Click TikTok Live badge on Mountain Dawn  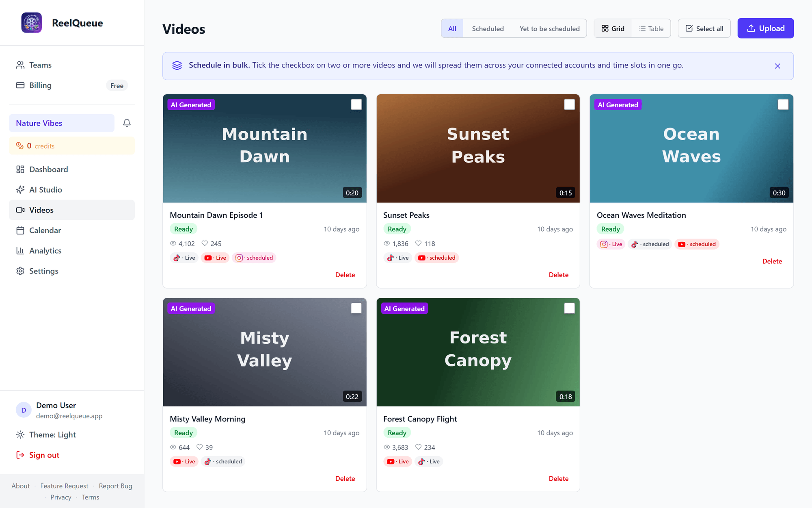coord(184,258)
